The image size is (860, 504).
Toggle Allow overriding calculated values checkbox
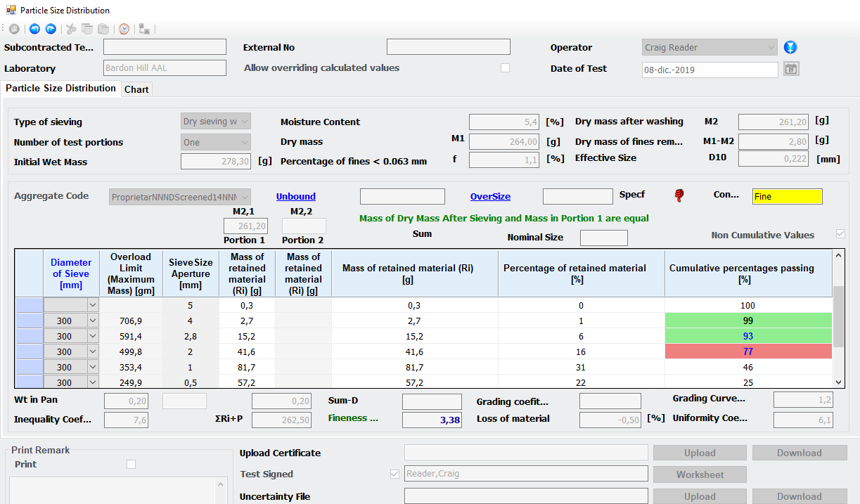[505, 68]
